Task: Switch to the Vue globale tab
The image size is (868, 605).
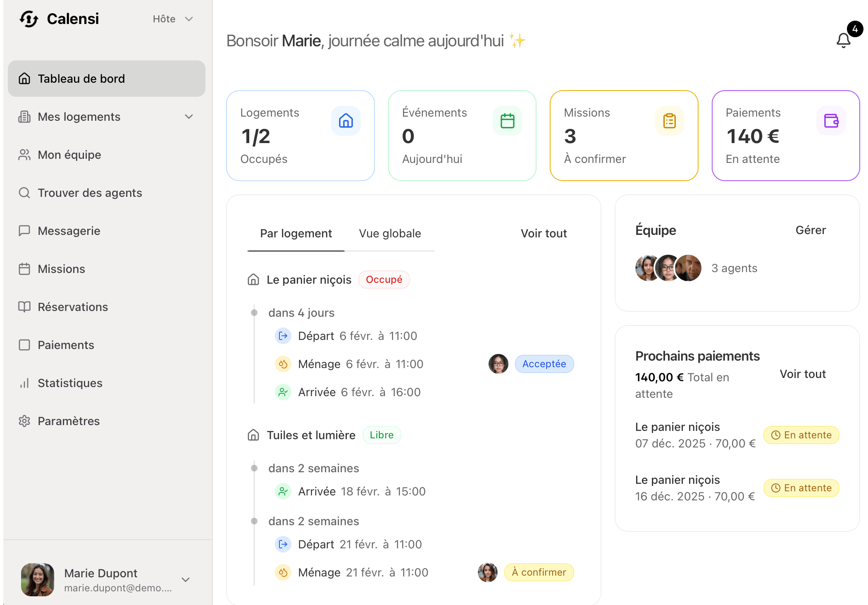Action: click(x=390, y=233)
